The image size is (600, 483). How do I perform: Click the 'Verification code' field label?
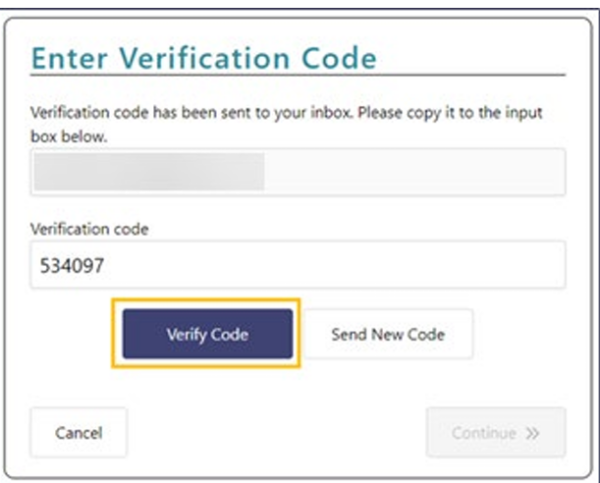[90, 229]
